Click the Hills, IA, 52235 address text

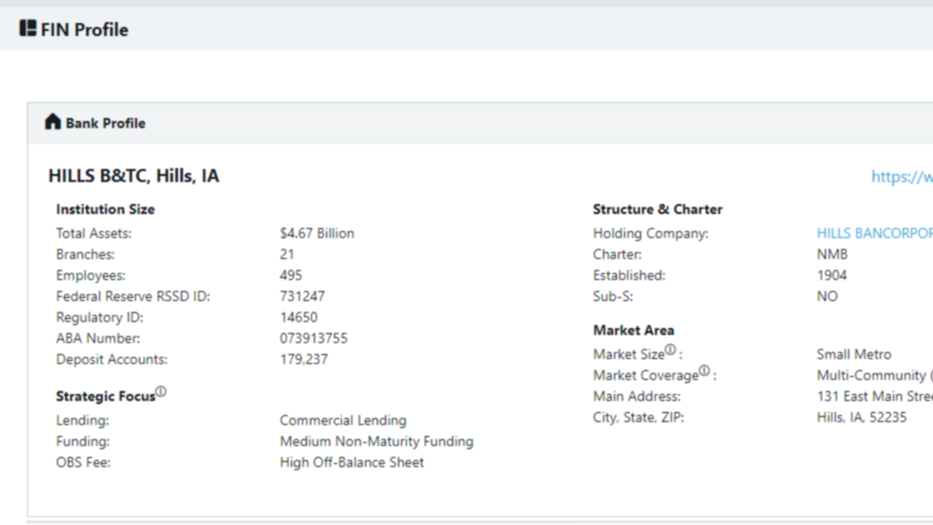[862, 417]
